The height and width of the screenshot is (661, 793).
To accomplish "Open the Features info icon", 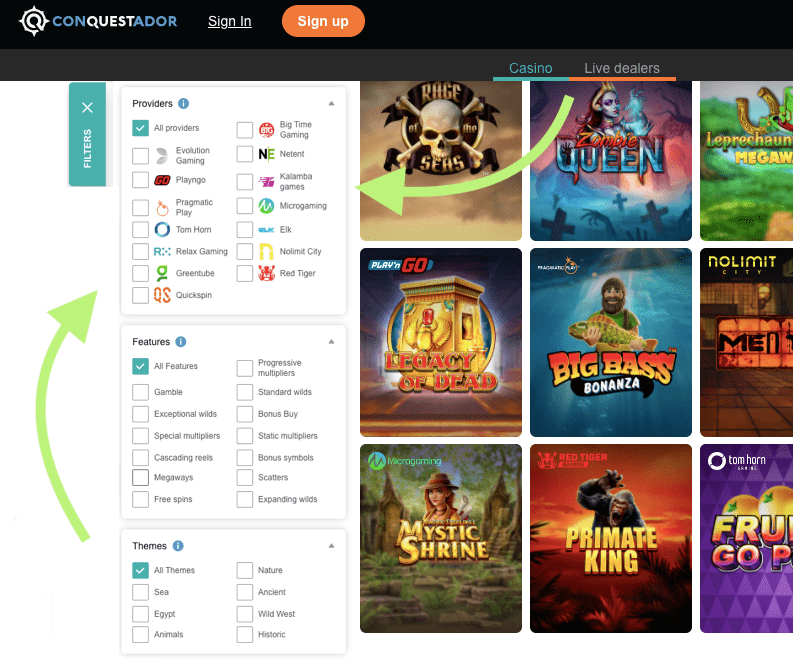I will (181, 342).
